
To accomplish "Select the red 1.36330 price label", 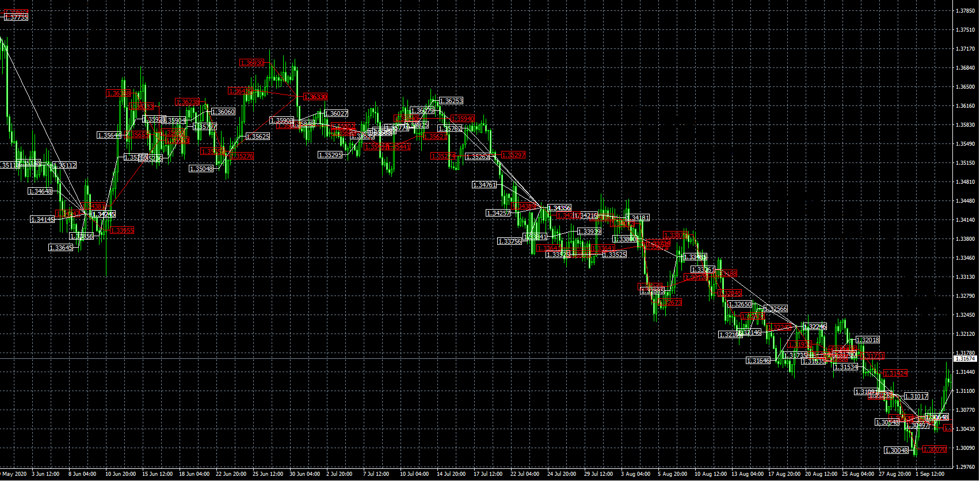I will 315,97.
